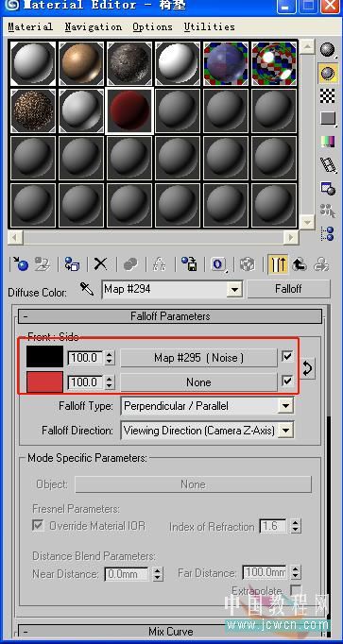Click the Get Material icon
The width and height of the screenshot is (343, 644).
(x=20, y=264)
